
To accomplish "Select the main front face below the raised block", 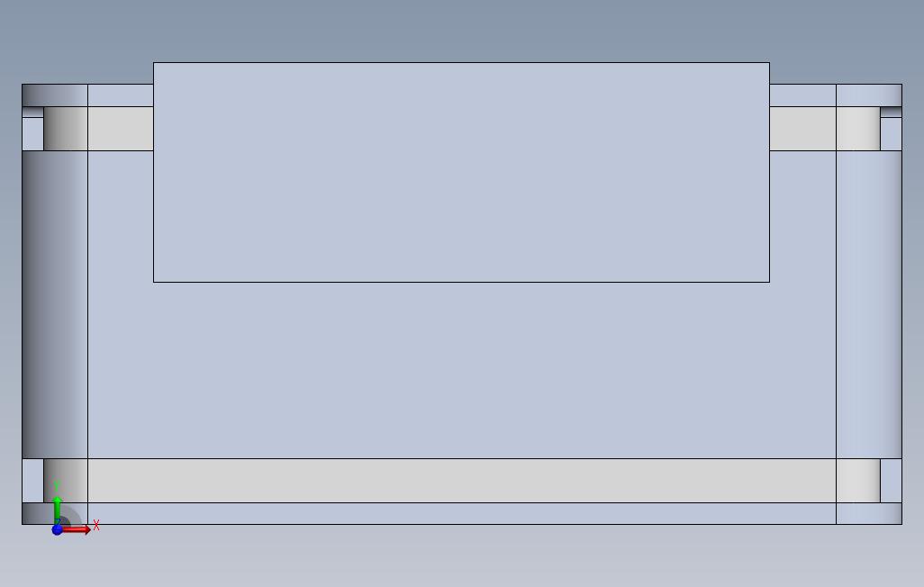I will tap(461, 368).
